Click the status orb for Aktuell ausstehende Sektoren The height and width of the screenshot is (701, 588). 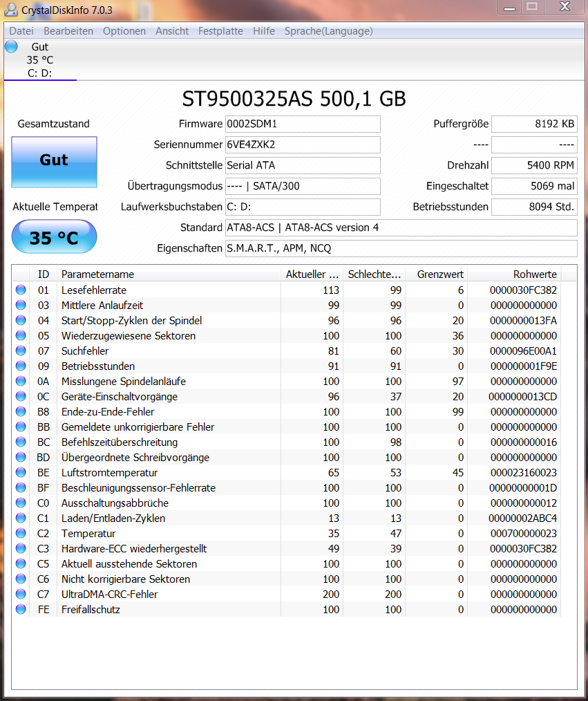[21, 563]
